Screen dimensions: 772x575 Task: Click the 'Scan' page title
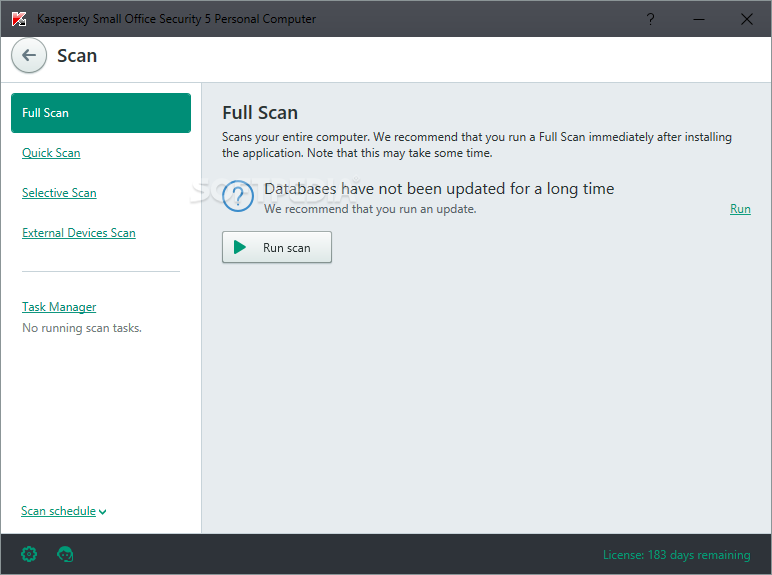tap(77, 56)
